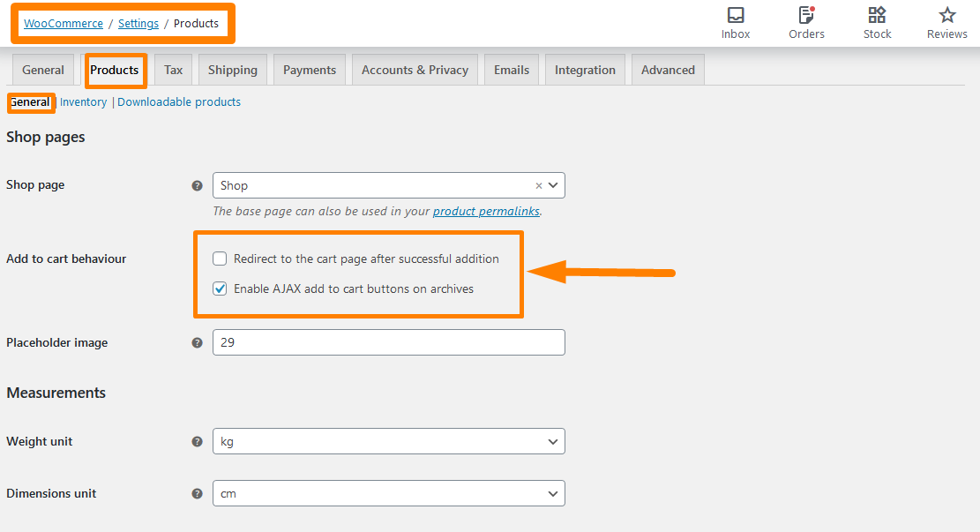Screen dimensions: 980x532
Task: Open the Integration tab
Action: [x=585, y=70]
